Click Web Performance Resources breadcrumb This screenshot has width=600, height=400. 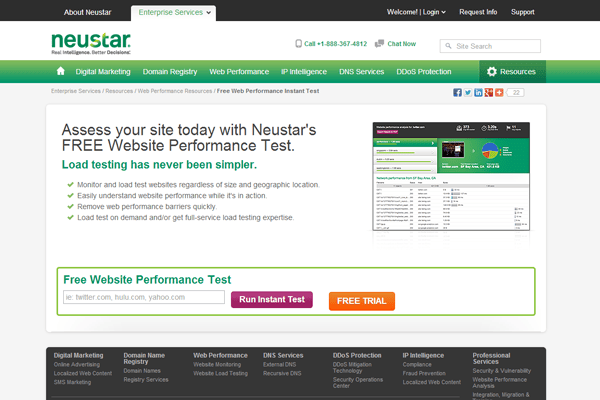pos(175,91)
